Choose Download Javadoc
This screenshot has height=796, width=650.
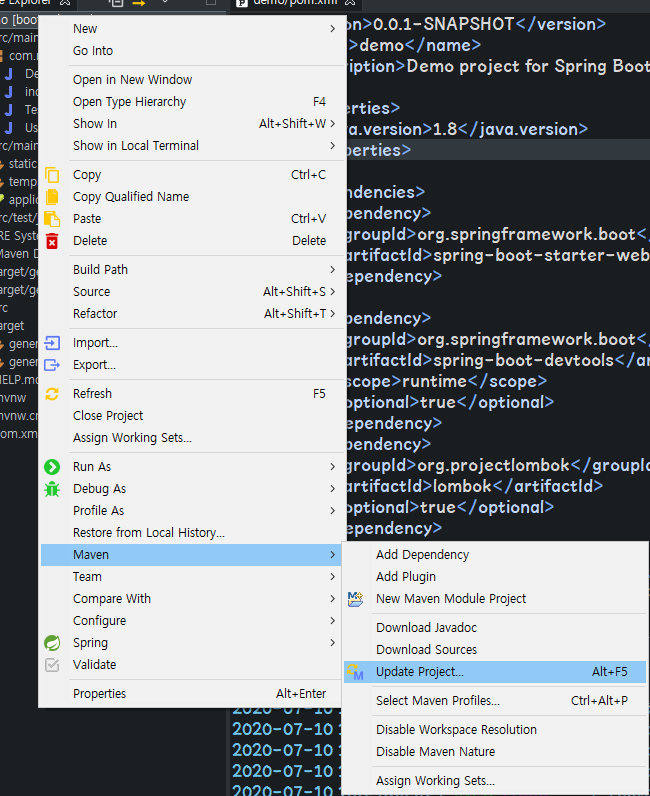tap(495, 628)
